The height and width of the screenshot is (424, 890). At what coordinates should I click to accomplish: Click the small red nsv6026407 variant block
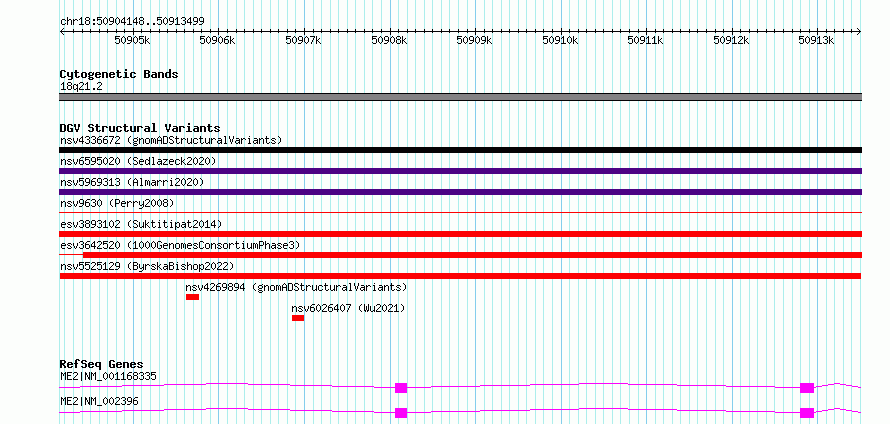click(x=298, y=318)
